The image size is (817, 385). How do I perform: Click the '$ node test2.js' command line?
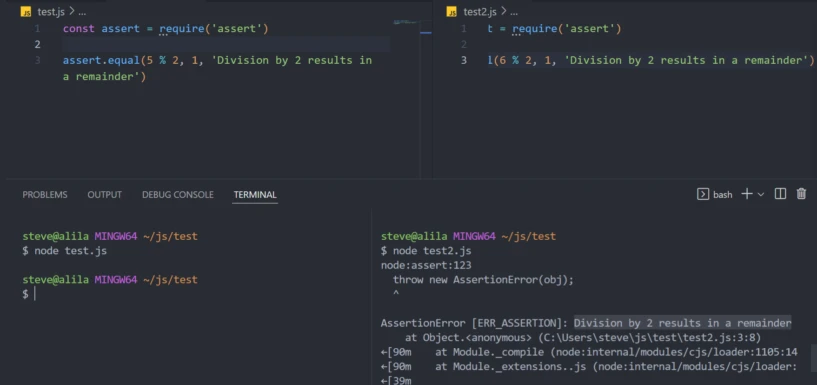click(x=426, y=251)
